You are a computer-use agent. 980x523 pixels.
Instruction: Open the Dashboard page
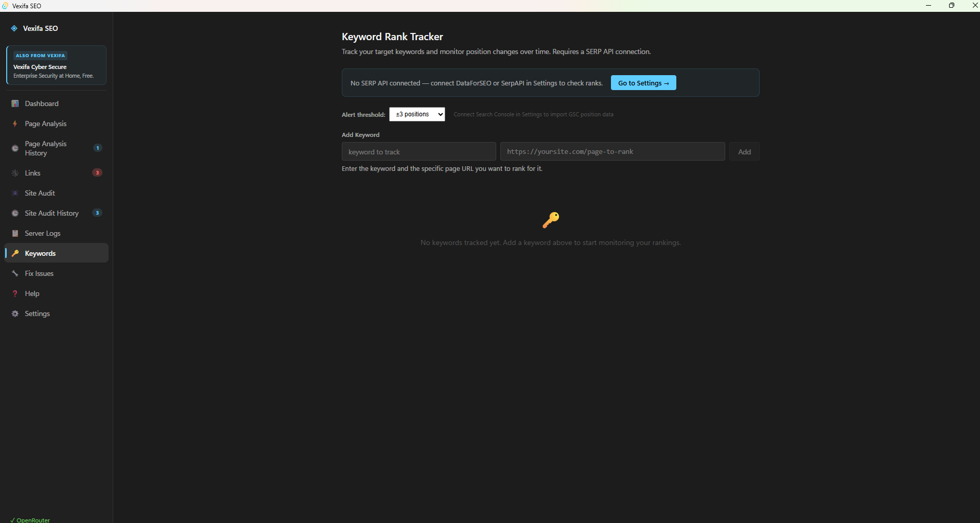(x=57, y=103)
